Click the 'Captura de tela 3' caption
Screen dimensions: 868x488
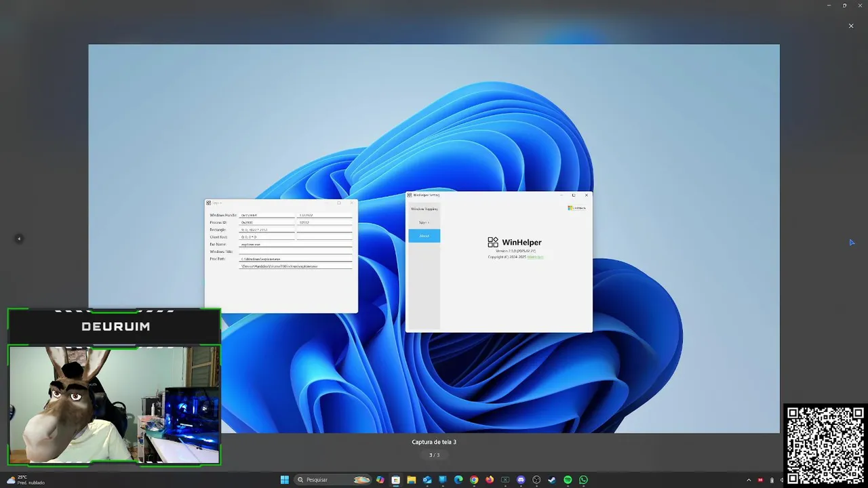point(434,442)
